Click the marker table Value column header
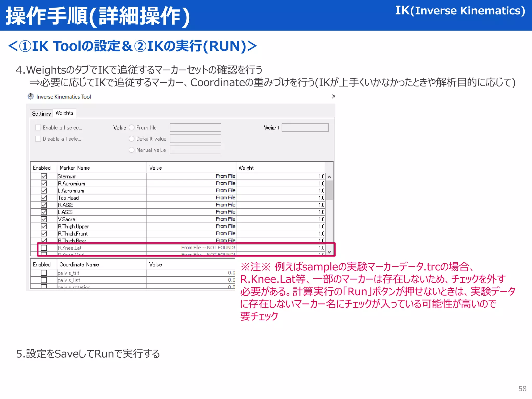532x399 pixels. tap(191, 168)
